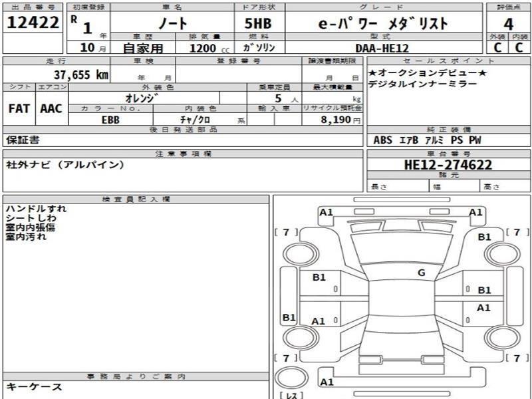532x399 pixels.
Task: Click the 純正装備 header
Action: (x=448, y=130)
